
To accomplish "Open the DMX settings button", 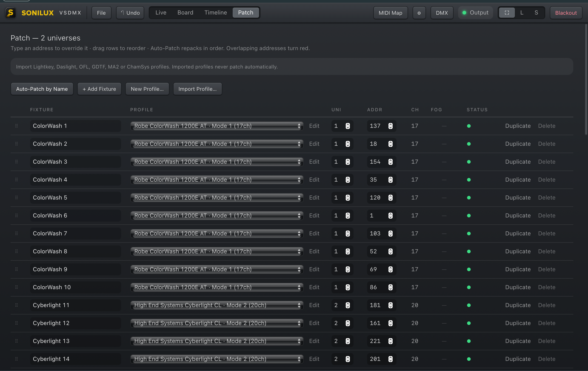I will 442,13.
